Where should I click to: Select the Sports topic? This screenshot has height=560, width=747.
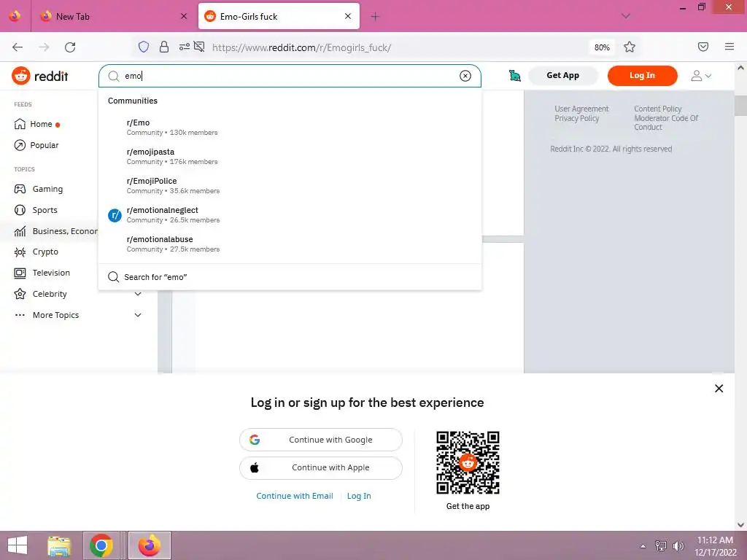click(36, 210)
